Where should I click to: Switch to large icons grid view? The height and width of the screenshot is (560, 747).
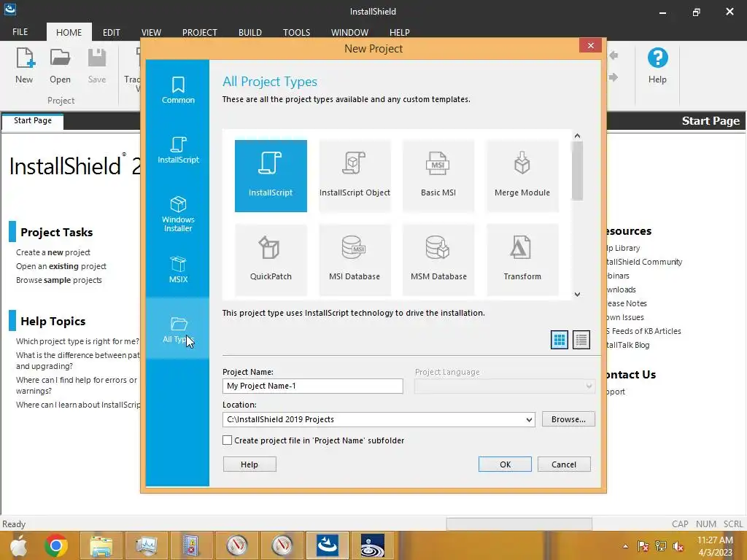560,340
